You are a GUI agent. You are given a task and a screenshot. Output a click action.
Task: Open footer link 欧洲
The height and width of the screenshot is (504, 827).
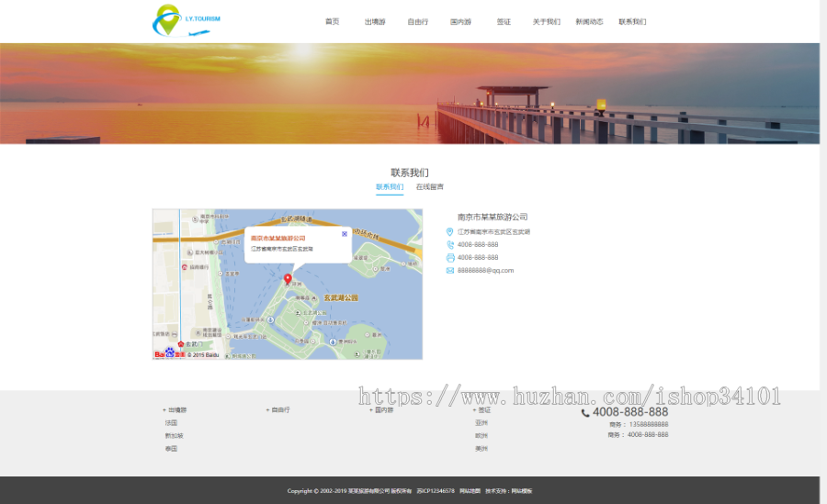pos(481,436)
